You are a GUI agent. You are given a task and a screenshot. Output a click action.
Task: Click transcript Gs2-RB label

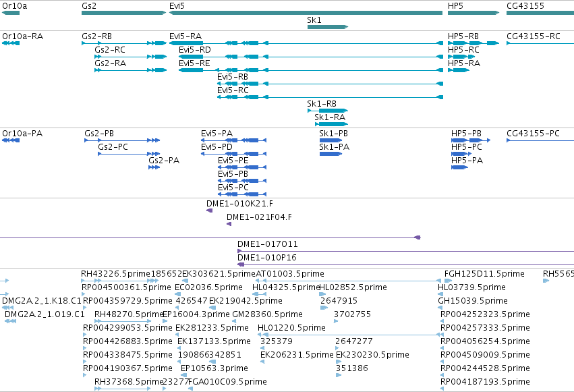coord(96,36)
